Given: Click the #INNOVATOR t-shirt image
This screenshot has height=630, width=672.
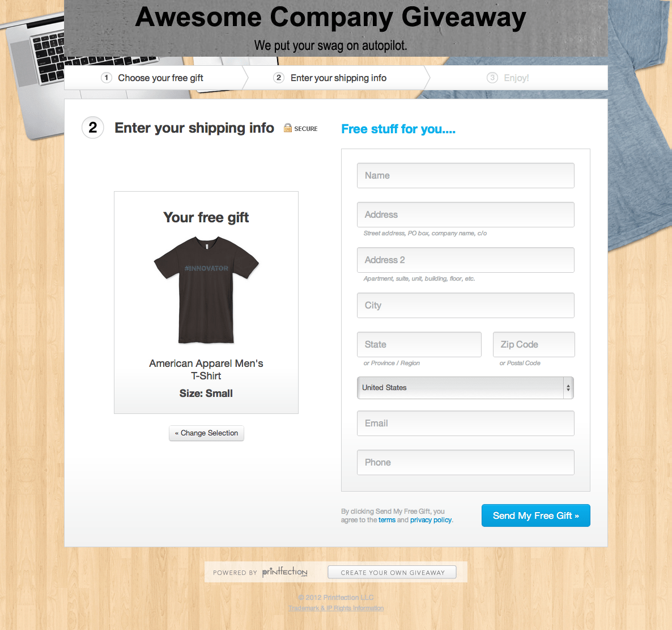Looking at the screenshot, I should (x=206, y=290).
